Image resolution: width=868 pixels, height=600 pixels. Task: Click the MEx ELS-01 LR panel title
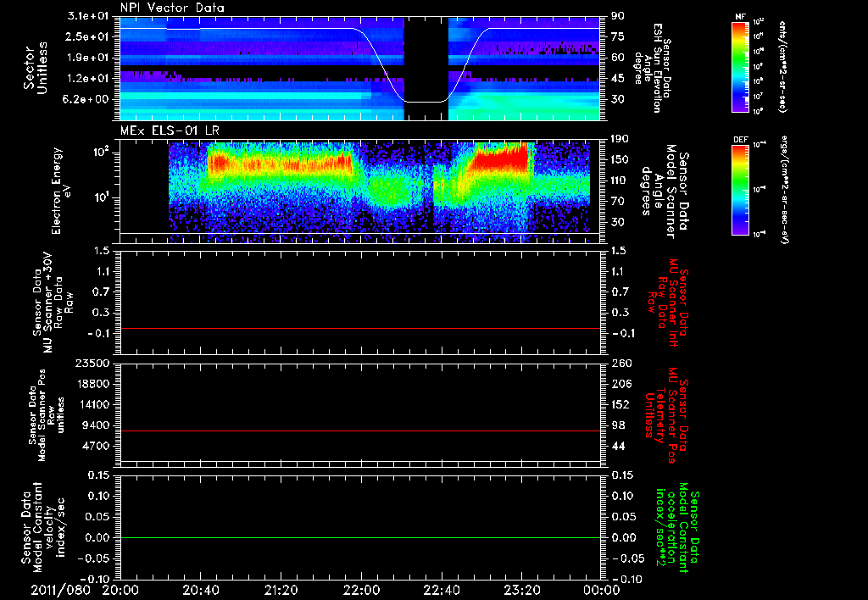click(170, 131)
